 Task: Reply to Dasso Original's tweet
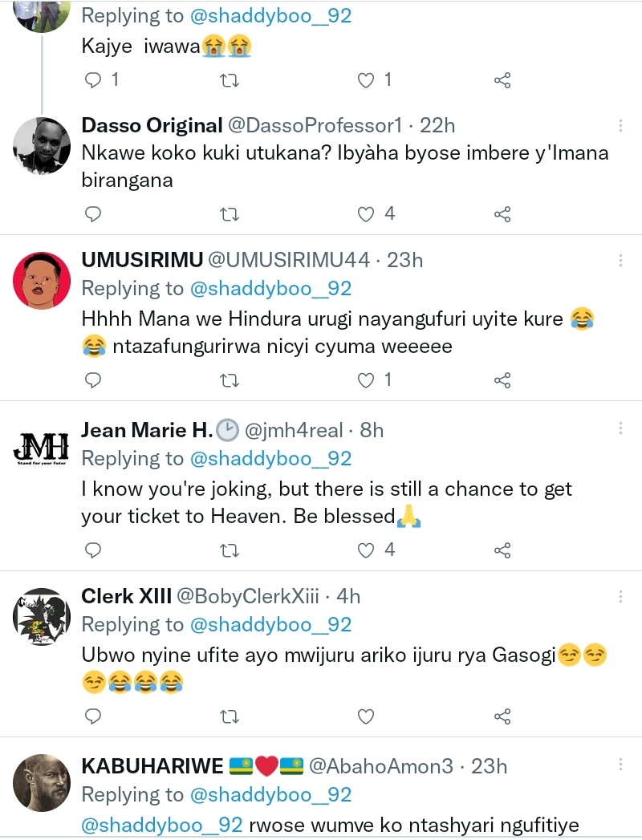point(93,214)
